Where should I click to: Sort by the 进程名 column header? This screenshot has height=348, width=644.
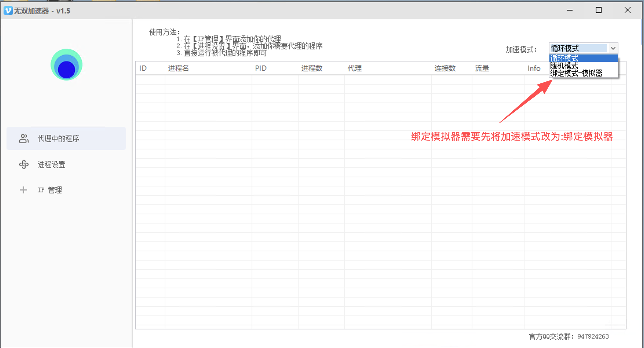178,68
